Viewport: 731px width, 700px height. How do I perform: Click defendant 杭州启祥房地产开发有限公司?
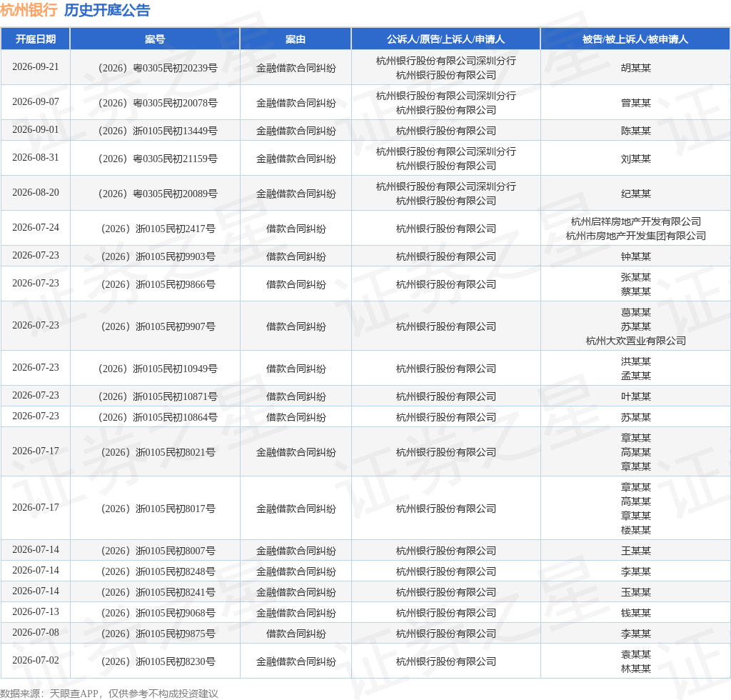tap(636, 221)
